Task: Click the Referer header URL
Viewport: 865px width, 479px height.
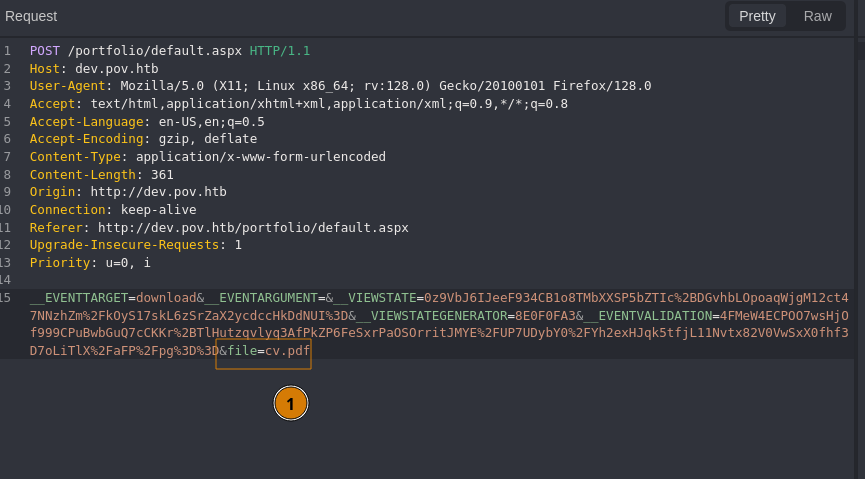Action: 253,228
